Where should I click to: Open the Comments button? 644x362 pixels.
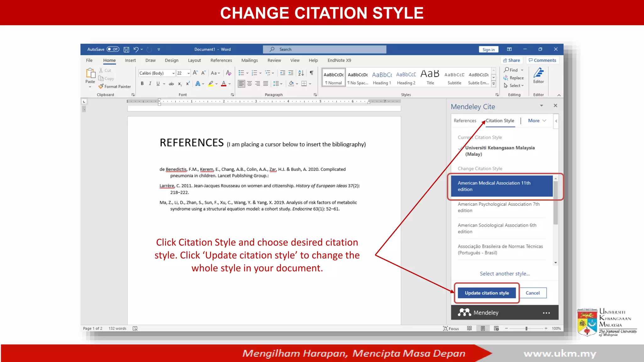pos(542,60)
